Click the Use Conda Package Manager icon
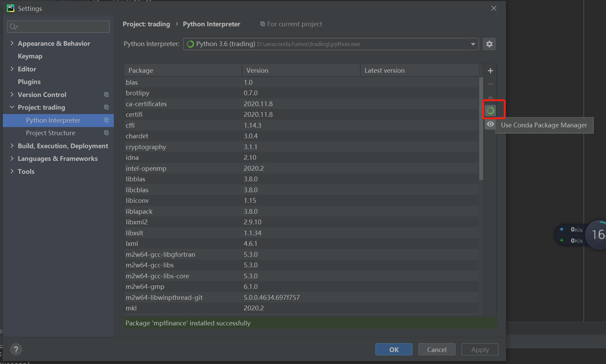The image size is (606, 364). 490,110
